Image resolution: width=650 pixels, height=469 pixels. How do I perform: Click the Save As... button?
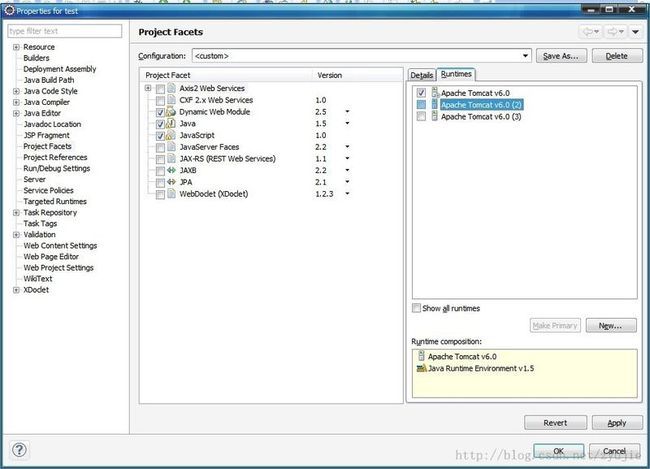(x=561, y=56)
